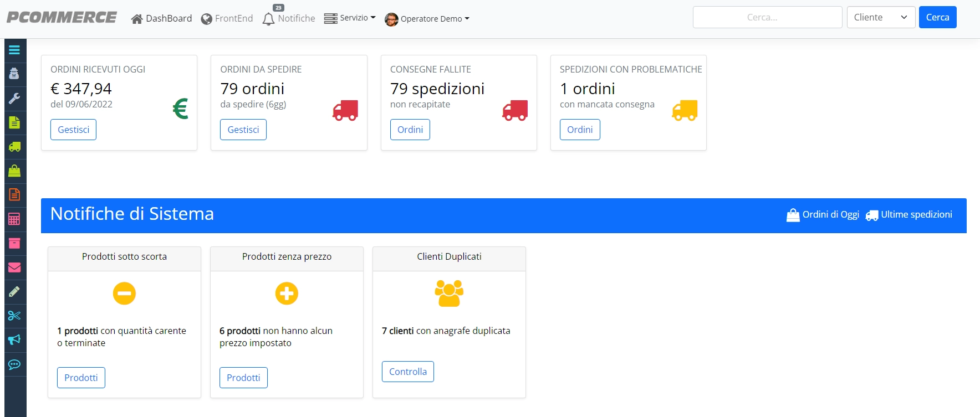Click Prodotti button in Prodotti sotto scorta
Viewport: 980px width, 417px height.
81,378
